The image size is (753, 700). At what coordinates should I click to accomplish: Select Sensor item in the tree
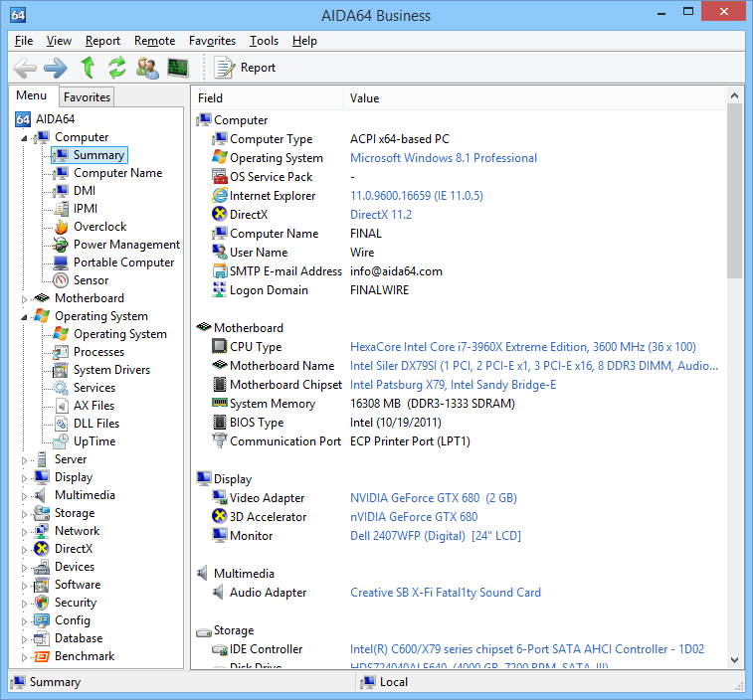(91, 280)
